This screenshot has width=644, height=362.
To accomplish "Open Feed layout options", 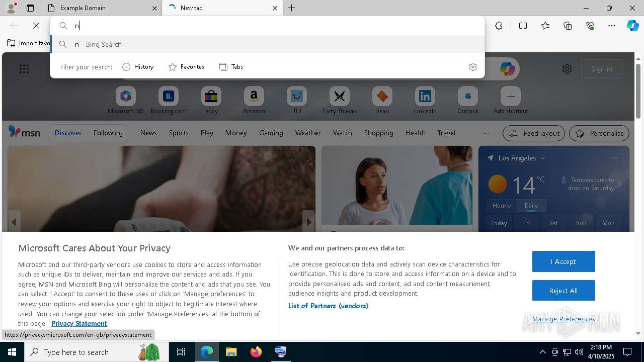I will coord(534,133).
